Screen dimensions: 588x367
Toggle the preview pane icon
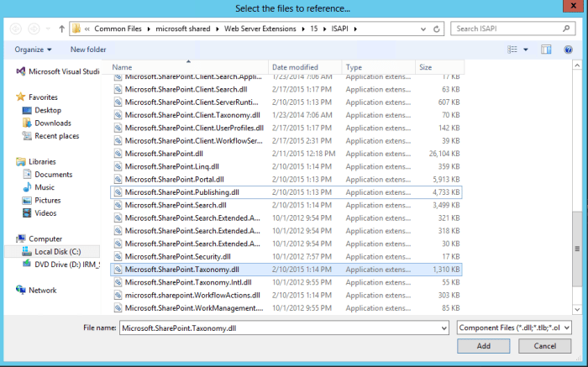(x=547, y=50)
